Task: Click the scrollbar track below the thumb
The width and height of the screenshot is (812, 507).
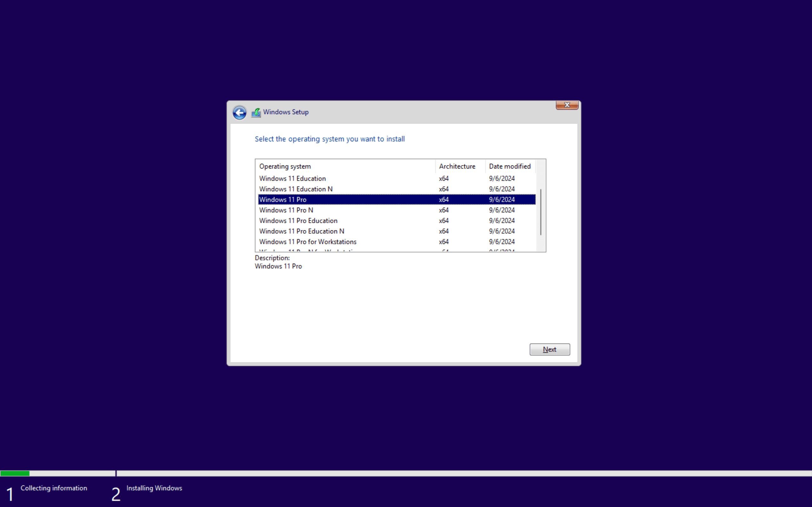Action: 540,243
